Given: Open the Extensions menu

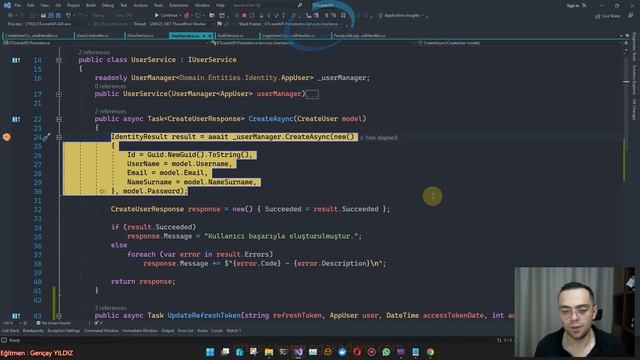Looking at the screenshot, I should coord(179,5).
